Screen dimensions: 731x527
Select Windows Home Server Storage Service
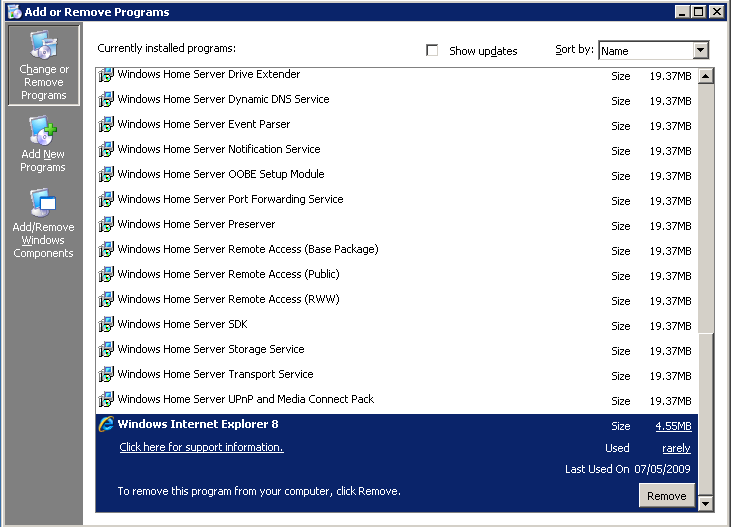[397, 350]
